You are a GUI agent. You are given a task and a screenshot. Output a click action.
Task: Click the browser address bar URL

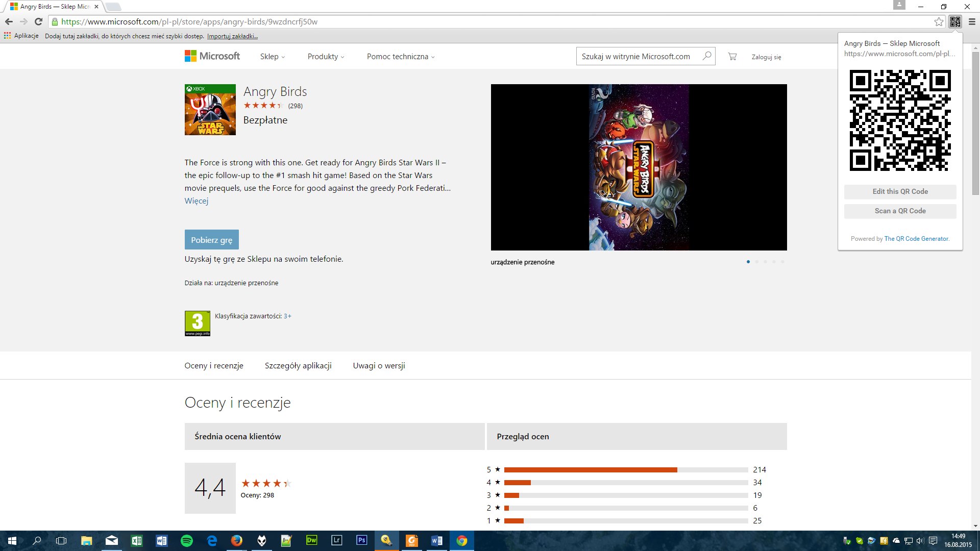click(x=189, y=22)
